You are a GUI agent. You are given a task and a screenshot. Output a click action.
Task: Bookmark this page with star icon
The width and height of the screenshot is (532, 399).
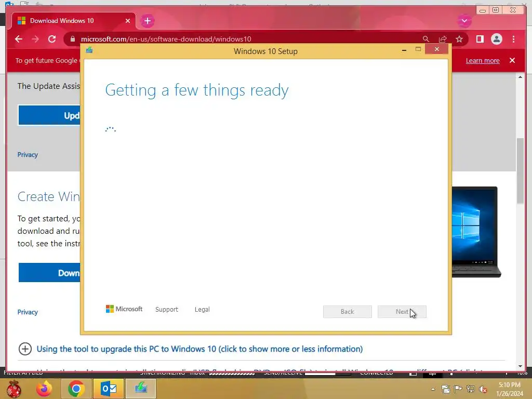pyautogui.click(x=459, y=39)
